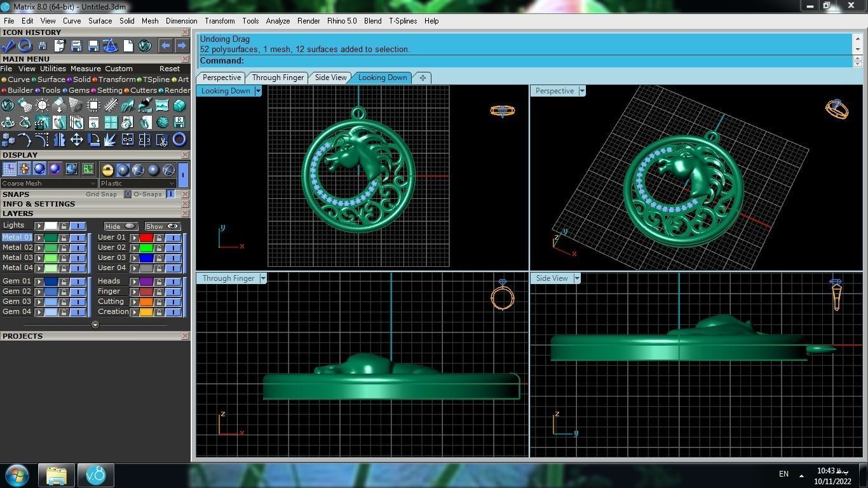The width and height of the screenshot is (868, 488).
Task: Open the Dimension menu in menu bar
Action: coord(182,21)
